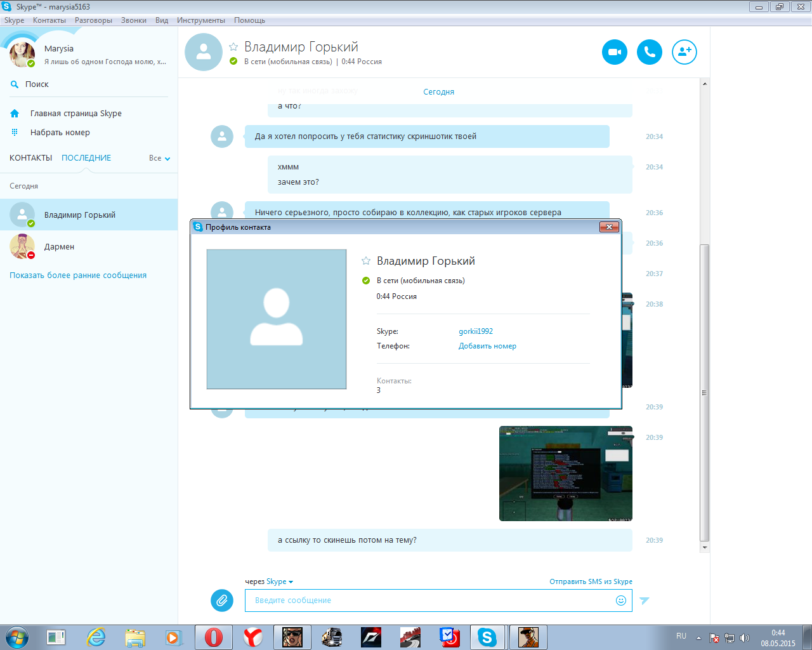
Task: Click Показать более ранние сообщения link
Action: [78, 275]
